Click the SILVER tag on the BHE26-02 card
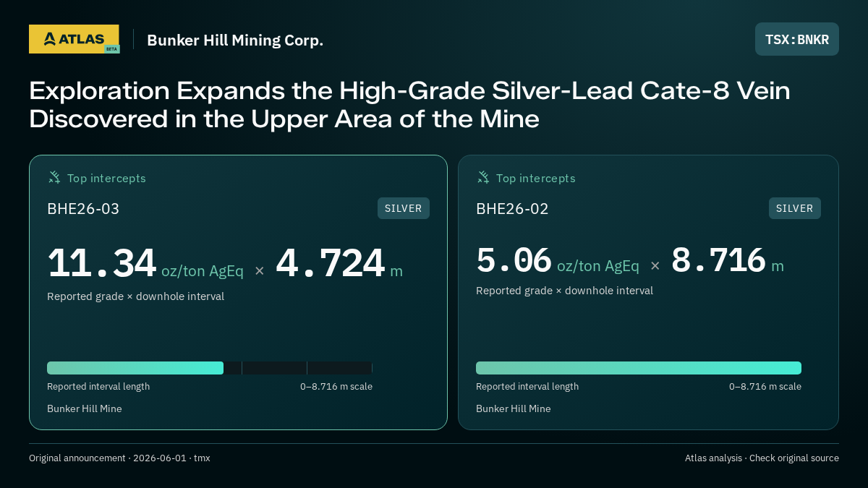Viewport: 868px width, 488px height. point(795,208)
